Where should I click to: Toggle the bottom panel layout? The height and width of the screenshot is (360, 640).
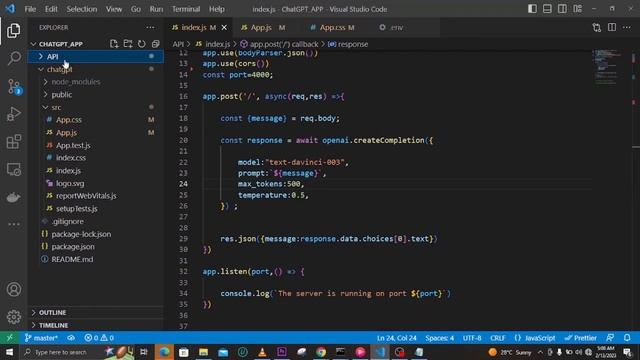click(x=547, y=9)
